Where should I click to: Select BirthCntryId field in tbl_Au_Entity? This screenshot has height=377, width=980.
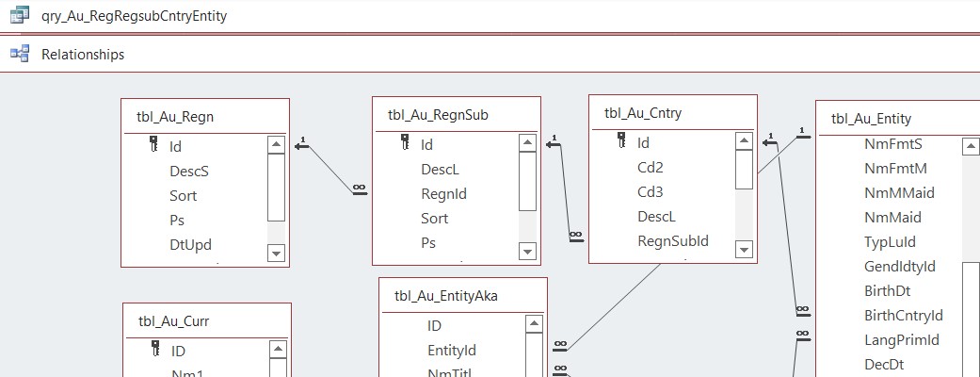click(903, 316)
